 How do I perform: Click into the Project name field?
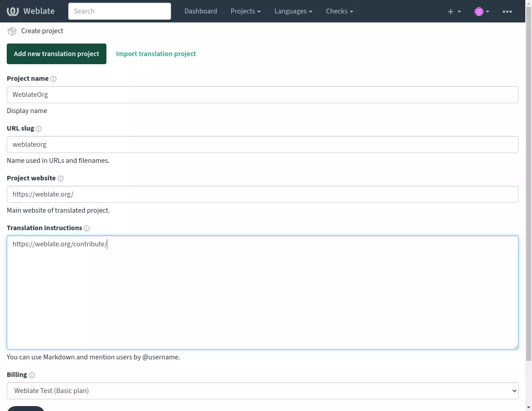[x=263, y=95]
